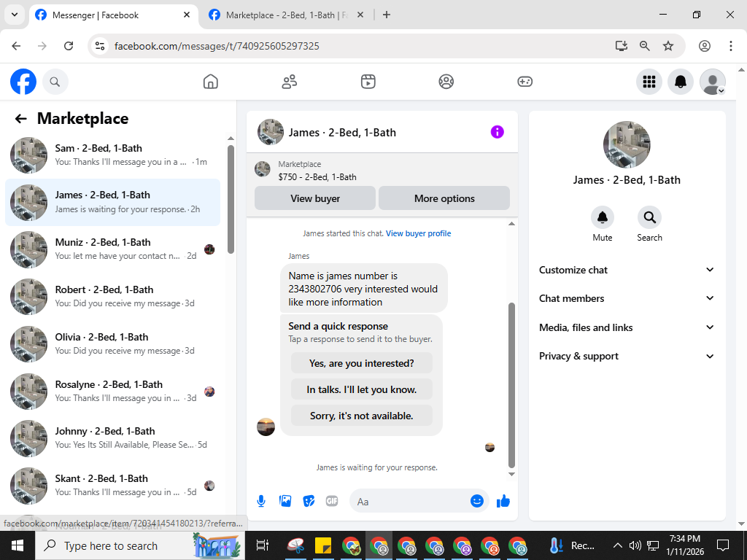Viewport: 747px width, 560px height.
Task: Open the Chrome zoom magnifier icon
Action: pos(644,46)
